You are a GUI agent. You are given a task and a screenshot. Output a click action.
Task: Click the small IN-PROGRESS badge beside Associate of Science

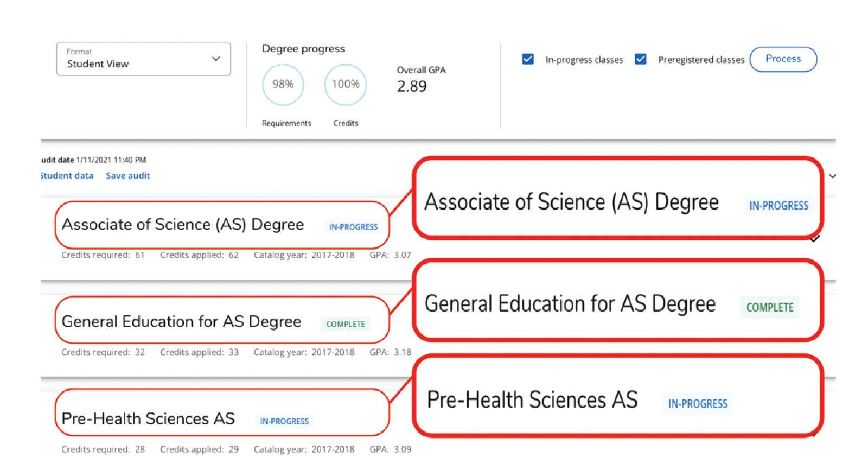(x=353, y=227)
